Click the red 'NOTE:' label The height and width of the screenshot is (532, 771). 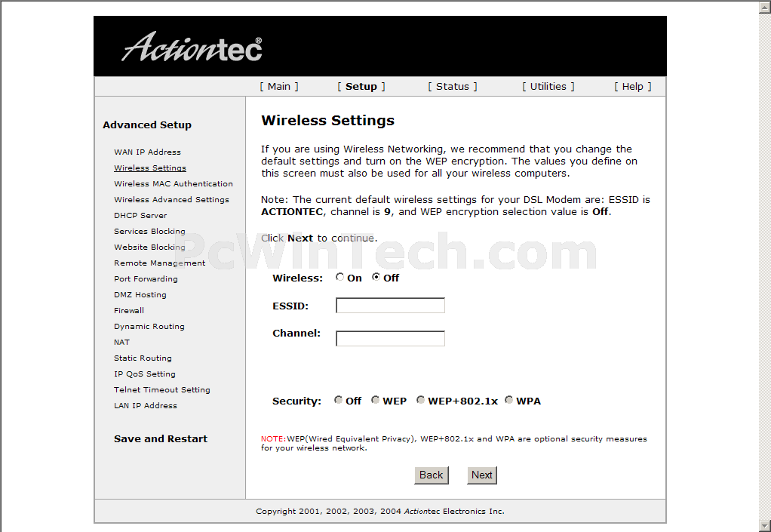[273, 438]
